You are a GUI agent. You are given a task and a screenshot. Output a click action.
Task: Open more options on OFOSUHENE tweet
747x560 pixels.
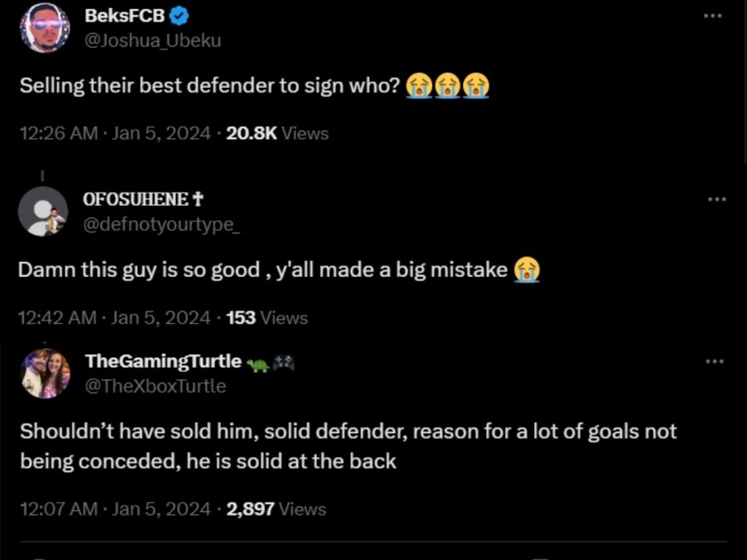point(717,199)
